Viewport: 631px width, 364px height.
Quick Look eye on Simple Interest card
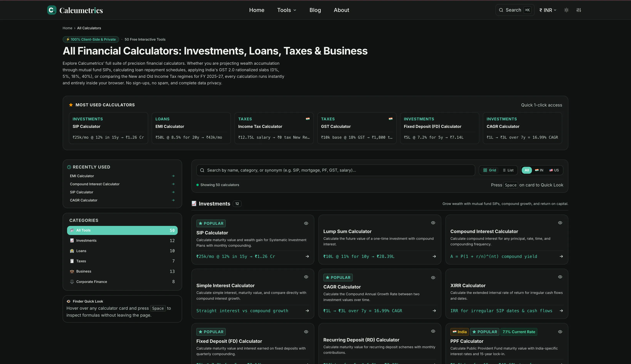click(x=306, y=277)
